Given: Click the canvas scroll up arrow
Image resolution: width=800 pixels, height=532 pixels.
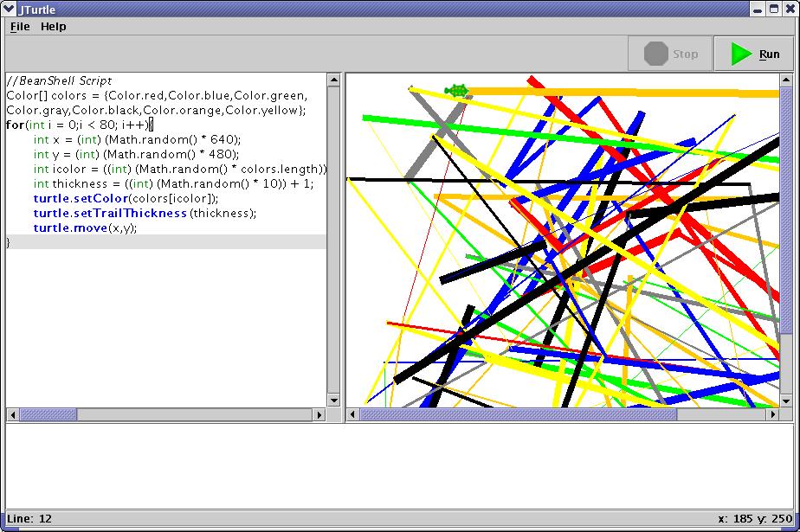Looking at the screenshot, I should click(x=785, y=80).
